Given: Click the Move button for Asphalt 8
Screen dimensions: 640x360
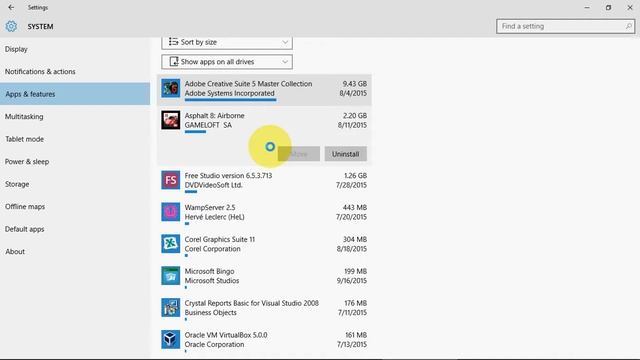Looking at the screenshot, I should [299, 154].
